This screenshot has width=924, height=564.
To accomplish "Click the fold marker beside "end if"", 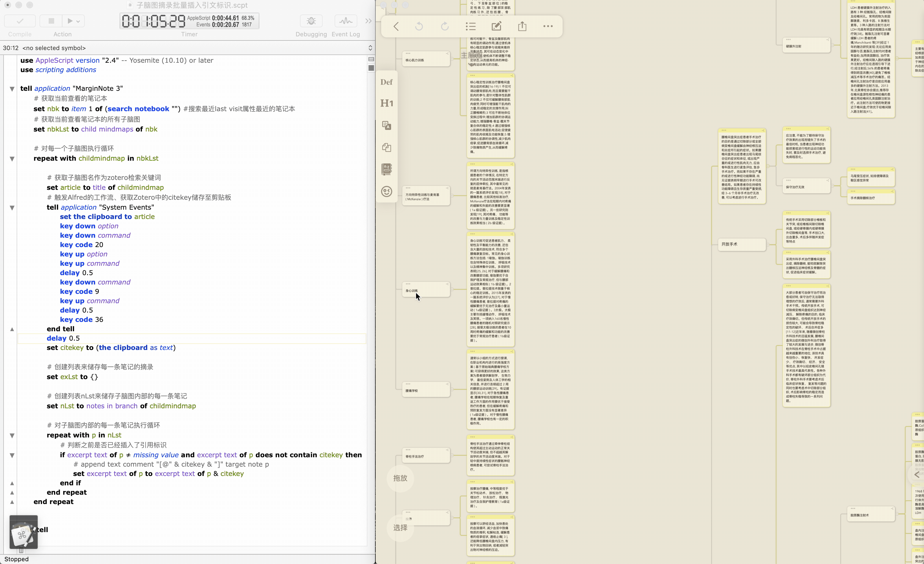I will (12, 483).
